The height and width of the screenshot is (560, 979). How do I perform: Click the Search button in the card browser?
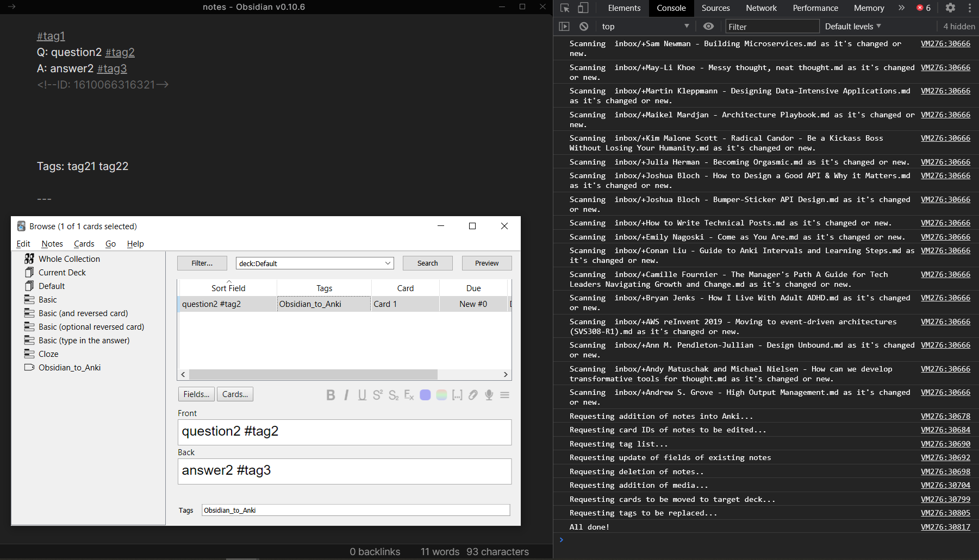(x=427, y=263)
